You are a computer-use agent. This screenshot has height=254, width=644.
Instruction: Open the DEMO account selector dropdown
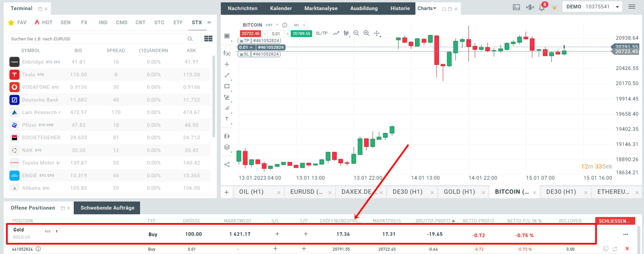pos(592,6)
